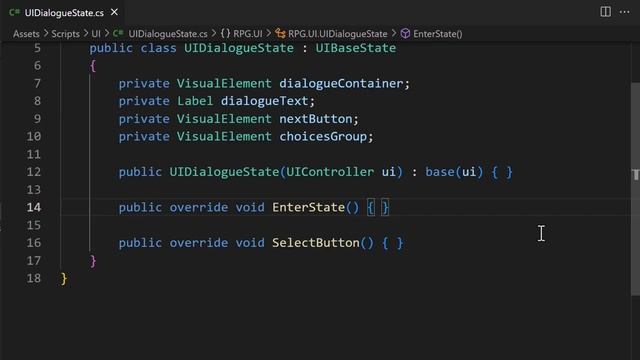Open the more actions ellipsis menu
The image size is (640, 360).
click(624, 12)
